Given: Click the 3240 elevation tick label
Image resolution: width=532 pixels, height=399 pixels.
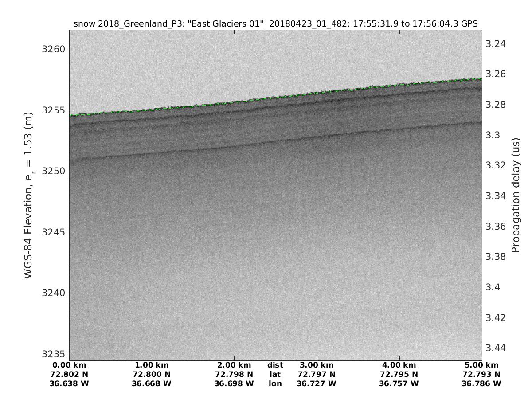Looking at the screenshot, I should pos(53,293).
